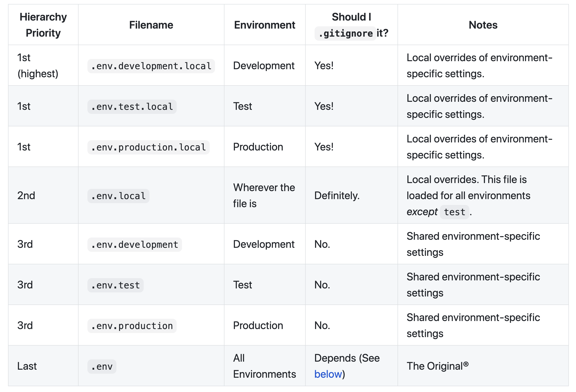Click the "1st (highest)" priority cell
The image size is (576, 392).
(38, 65)
